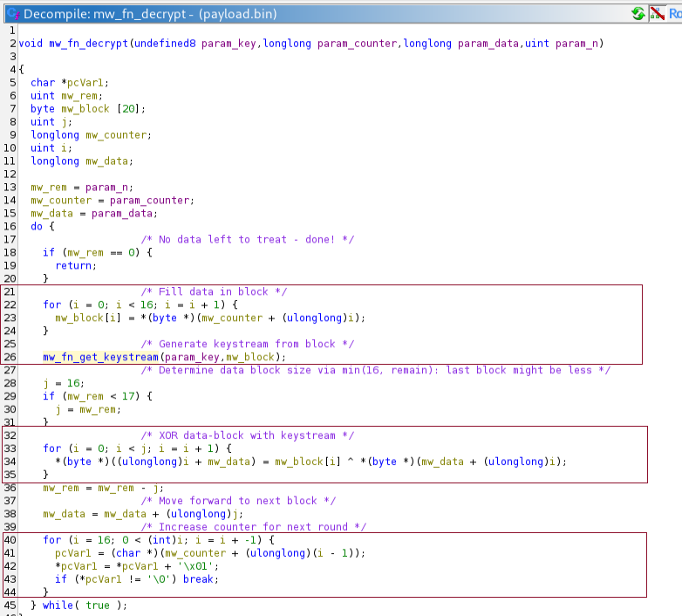Select mw_data in the longlong declaration
The image size is (682, 616).
[106, 161]
